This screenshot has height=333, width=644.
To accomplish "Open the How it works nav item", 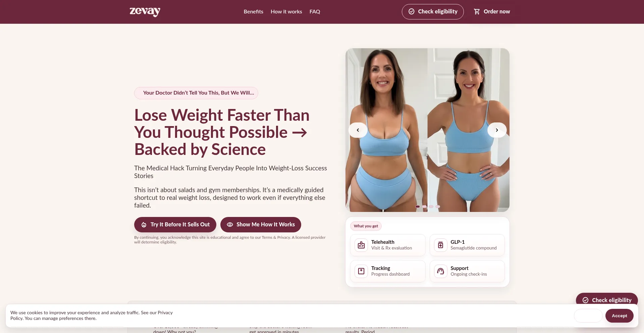I will 286,12.
